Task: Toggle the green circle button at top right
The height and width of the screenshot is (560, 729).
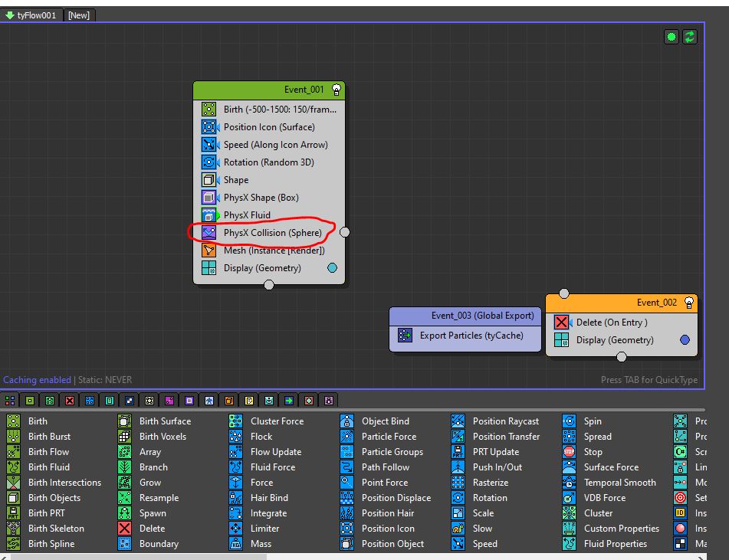Action: [x=672, y=37]
